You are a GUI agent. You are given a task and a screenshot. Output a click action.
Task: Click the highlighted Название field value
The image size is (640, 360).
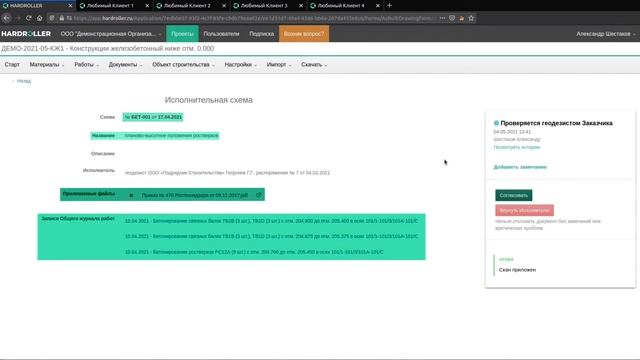171,136
